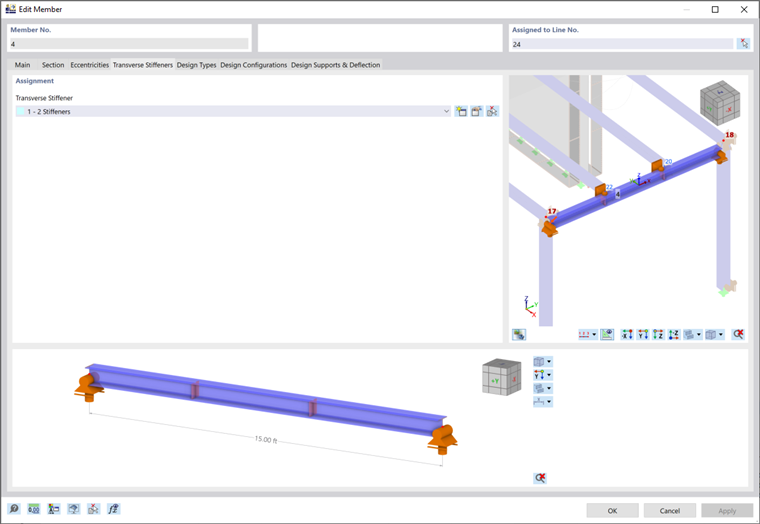Screen dimensions: 760x524
Task: Open the formula function icon
Action: pyautogui.click(x=113, y=509)
